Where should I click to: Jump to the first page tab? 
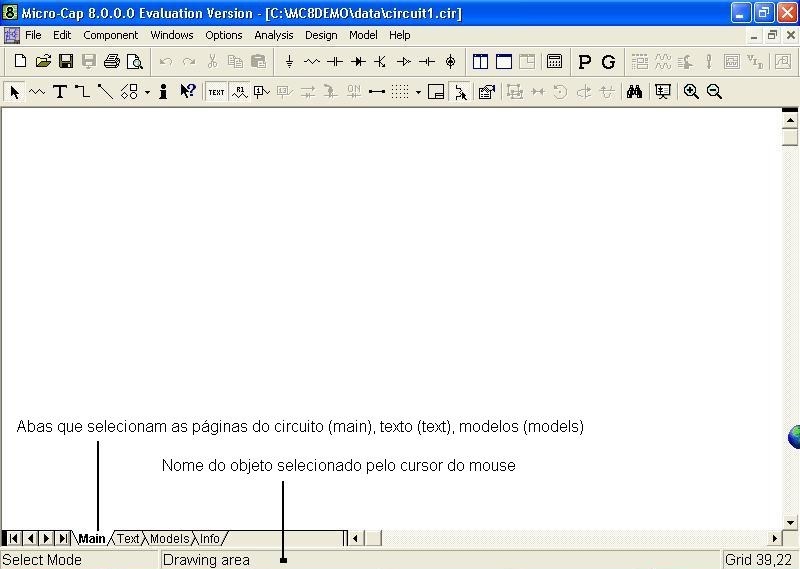(x=14, y=538)
